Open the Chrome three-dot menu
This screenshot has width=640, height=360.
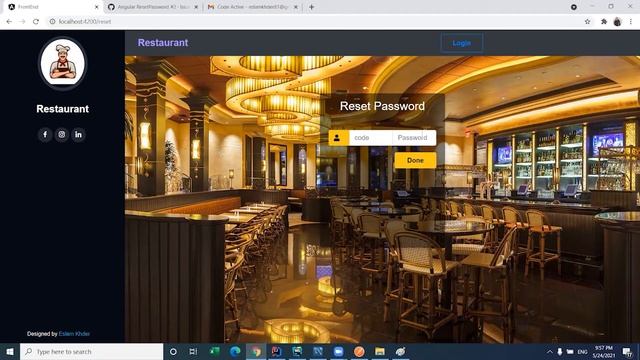pyautogui.click(x=631, y=21)
